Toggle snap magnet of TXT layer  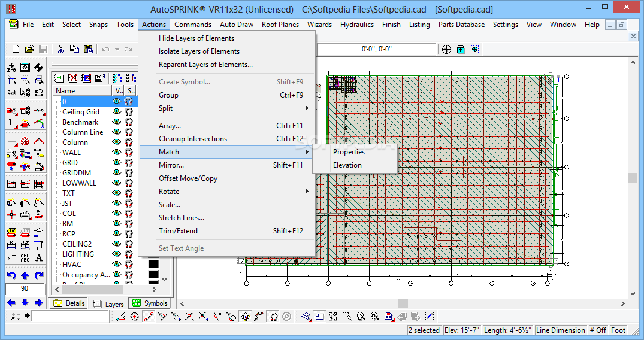129,193
